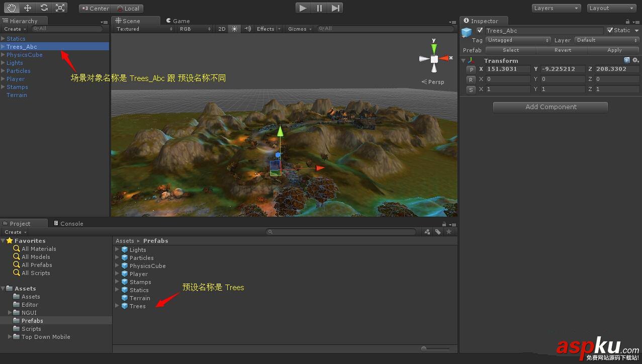Click the S scale reset button

(471, 89)
